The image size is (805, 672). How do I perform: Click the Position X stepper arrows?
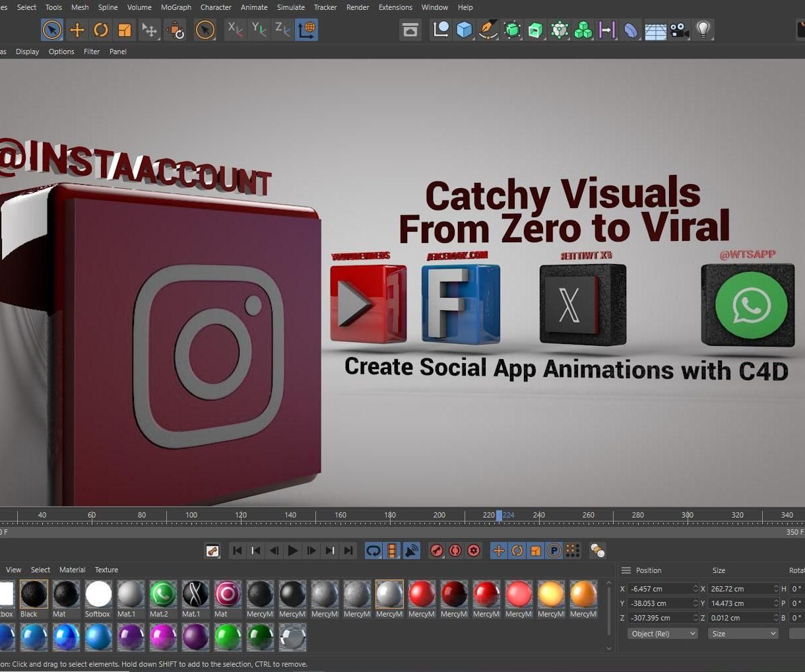[x=695, y=589]
